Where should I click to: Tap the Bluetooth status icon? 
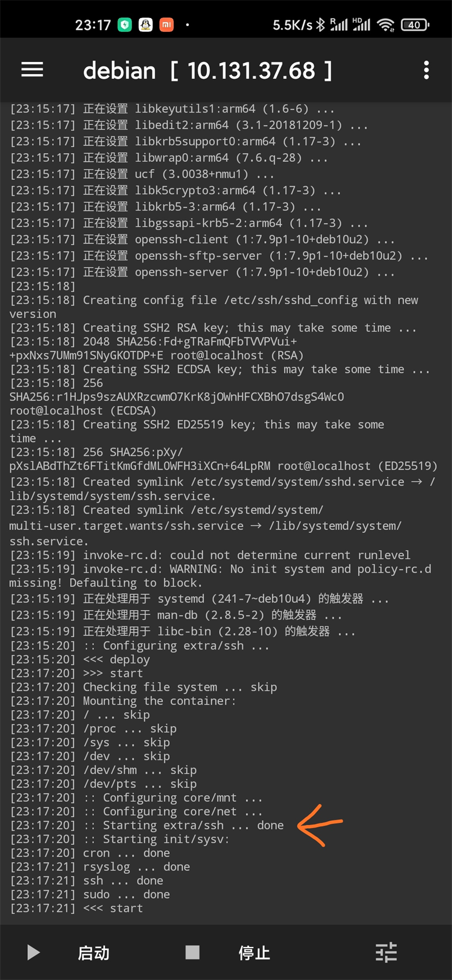[x=320, y=25]
